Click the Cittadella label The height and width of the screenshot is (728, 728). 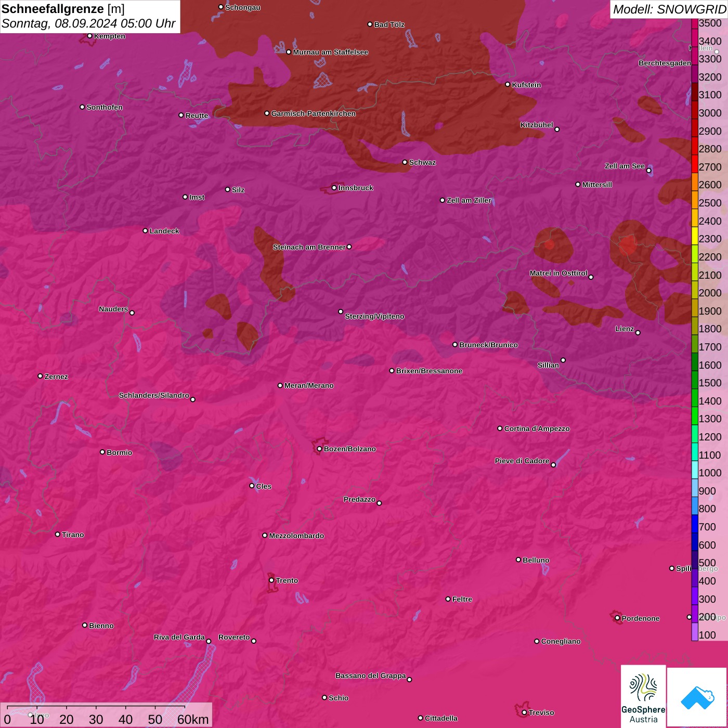click(x=441, y=718)
